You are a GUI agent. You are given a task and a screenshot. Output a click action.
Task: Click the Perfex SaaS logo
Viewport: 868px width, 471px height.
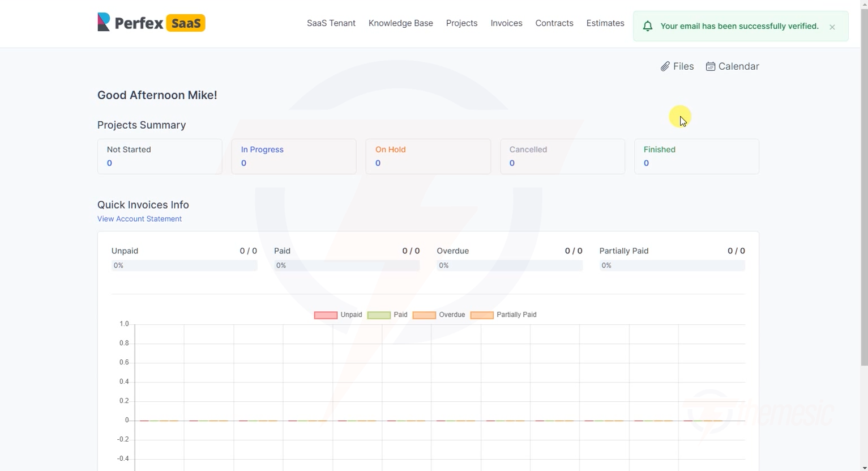click(151, 23)
